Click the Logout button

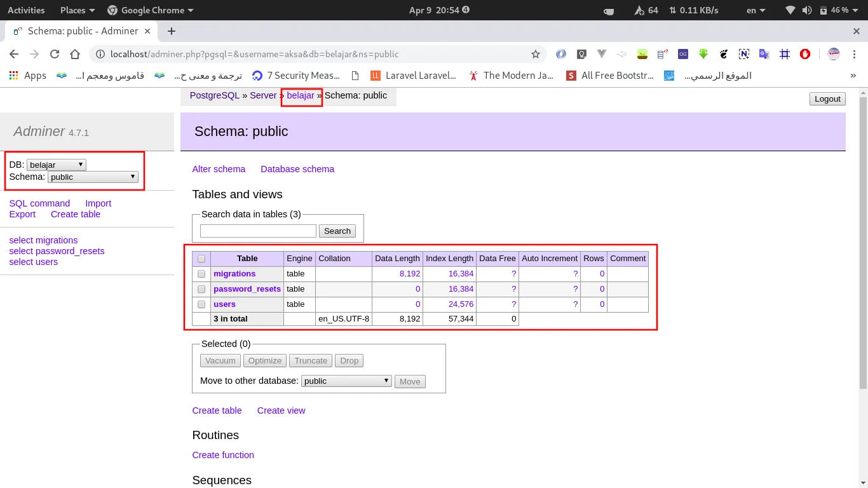(827, 98)
